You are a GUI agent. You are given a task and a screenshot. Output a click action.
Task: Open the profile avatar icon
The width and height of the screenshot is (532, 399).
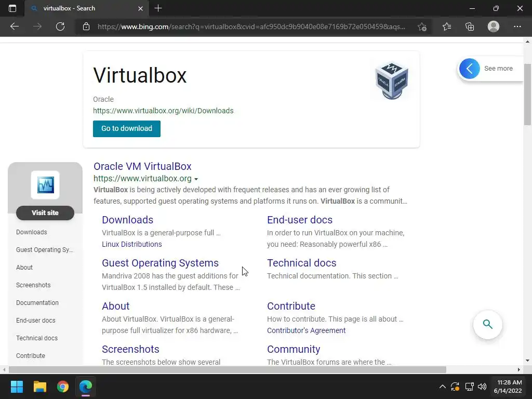pos(494,26)
